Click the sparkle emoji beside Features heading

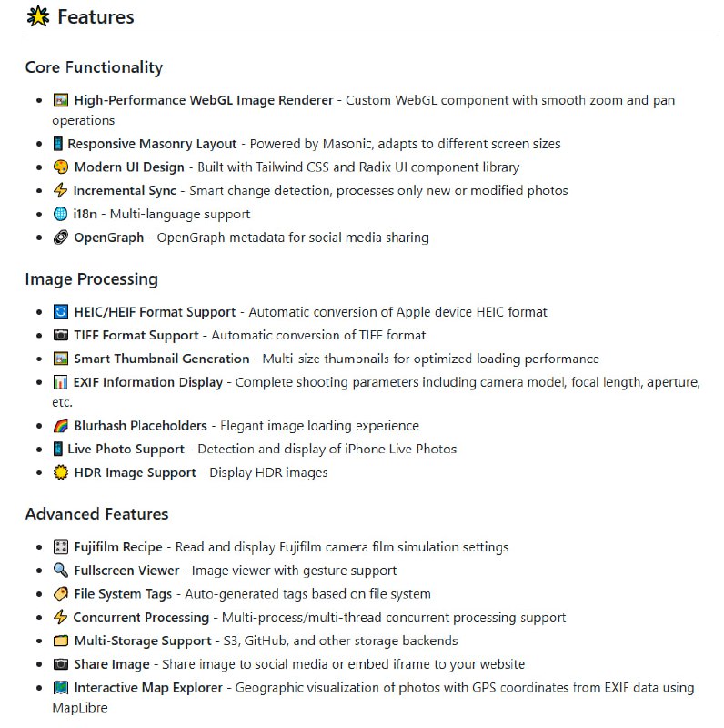point(38,17)
